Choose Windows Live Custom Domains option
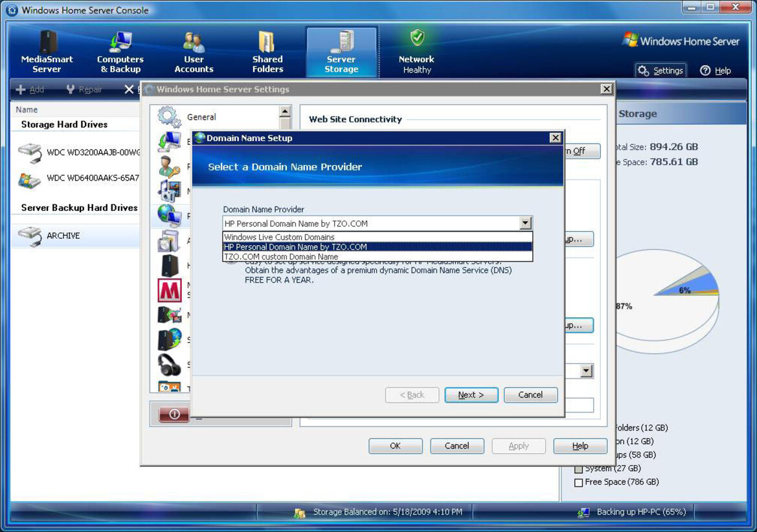Image resolution: width=757 pixels, height=532 pixels. [x=378, y=238]
